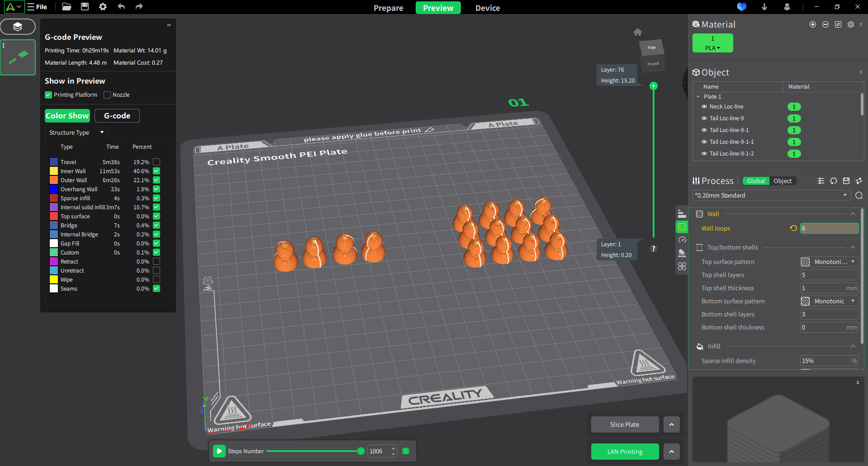Click the Overhang Wall blue color swatch
868x466 pixels.
(54, 189)
